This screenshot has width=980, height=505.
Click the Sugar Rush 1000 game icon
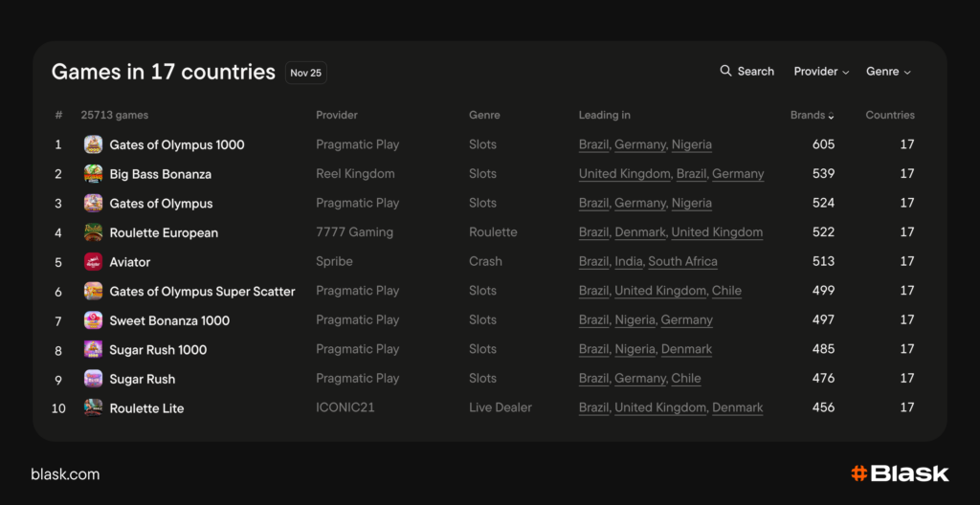[93, 349]
